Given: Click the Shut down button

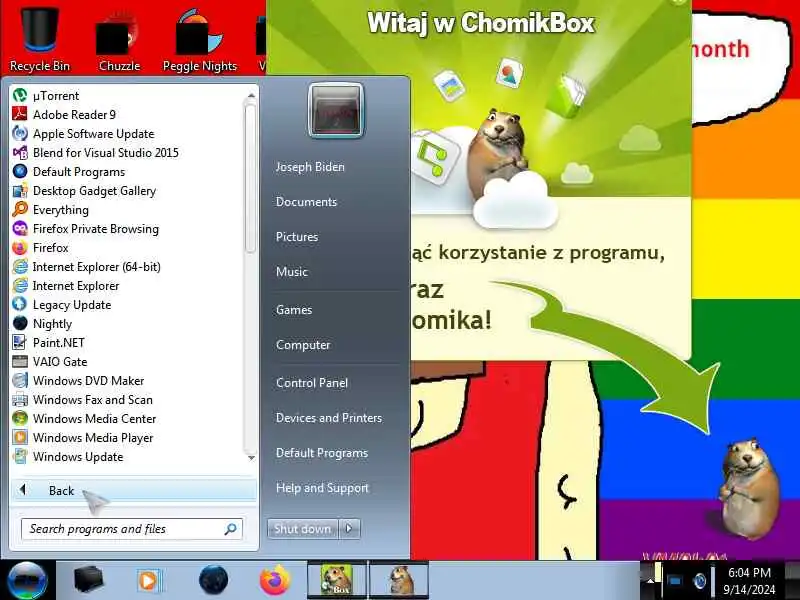Looking at the screenshot, I should click(303, 529).
